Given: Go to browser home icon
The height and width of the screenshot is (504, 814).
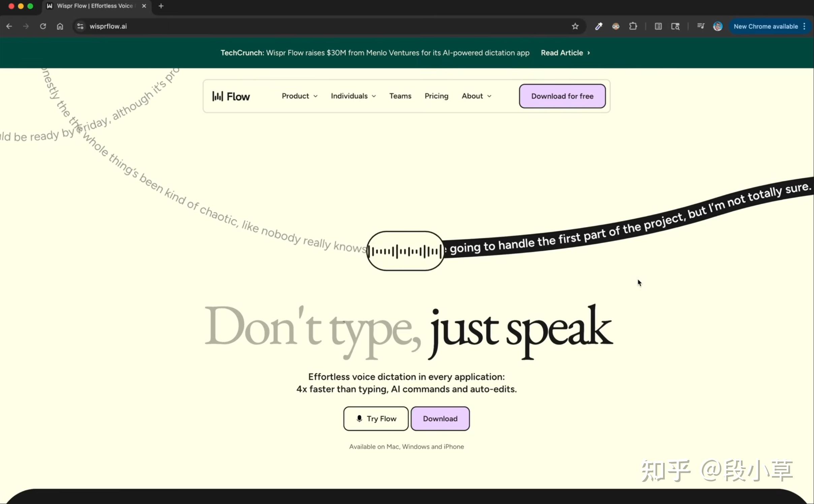Looking at the screenshot, I should pos(60,26).
